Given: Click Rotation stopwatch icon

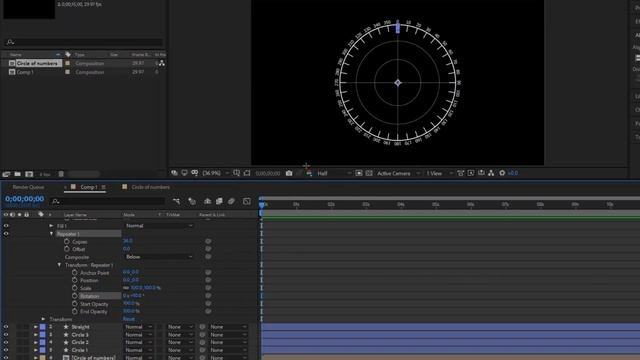Looking at the screenshot, I should 74,296.
